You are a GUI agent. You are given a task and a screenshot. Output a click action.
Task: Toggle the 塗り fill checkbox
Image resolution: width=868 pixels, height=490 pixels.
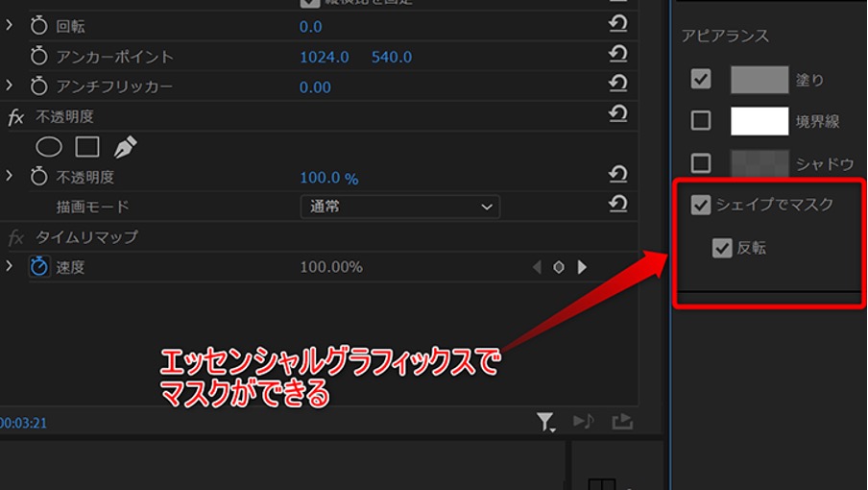coord(701,79)
